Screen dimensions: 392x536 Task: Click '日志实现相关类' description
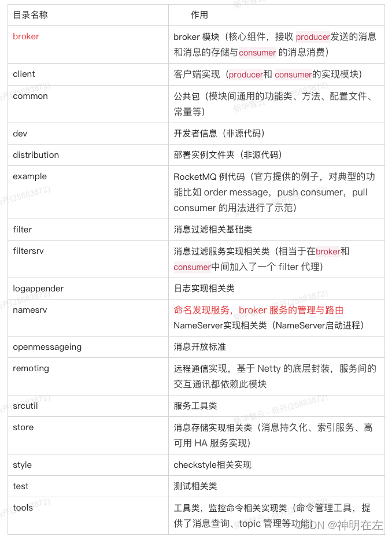(x=204, y=289)
